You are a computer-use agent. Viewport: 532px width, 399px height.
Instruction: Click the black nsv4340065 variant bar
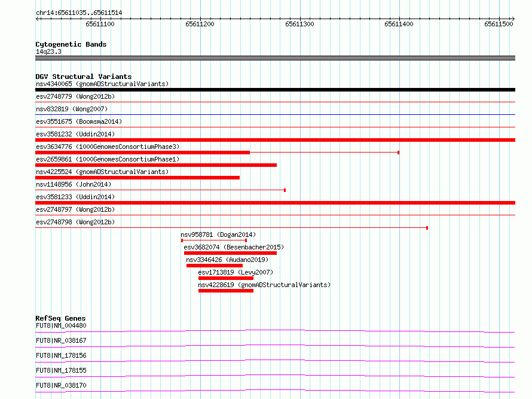point(275,90)
